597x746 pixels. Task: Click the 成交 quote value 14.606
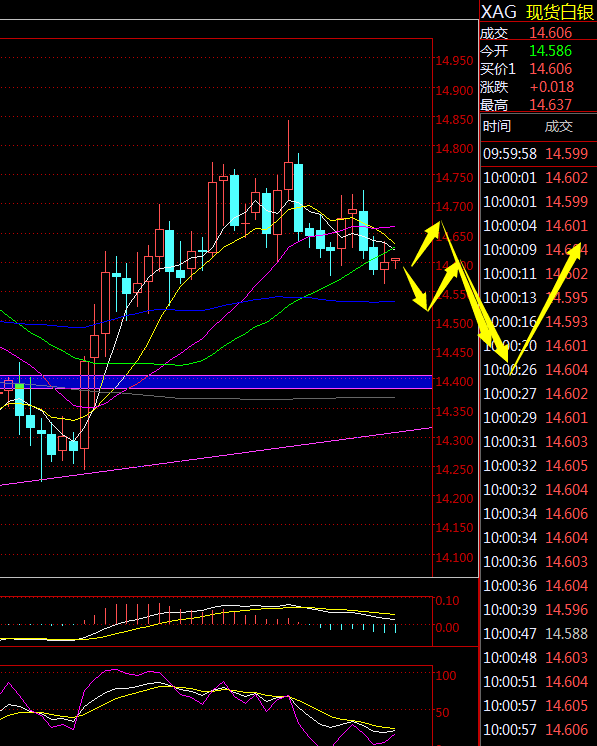550,33
